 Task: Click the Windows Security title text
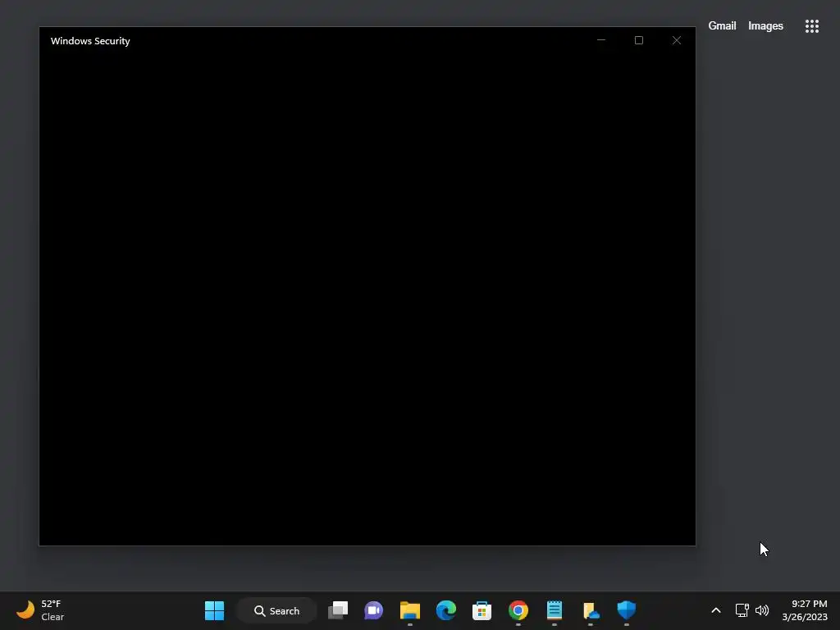[90, 41]
